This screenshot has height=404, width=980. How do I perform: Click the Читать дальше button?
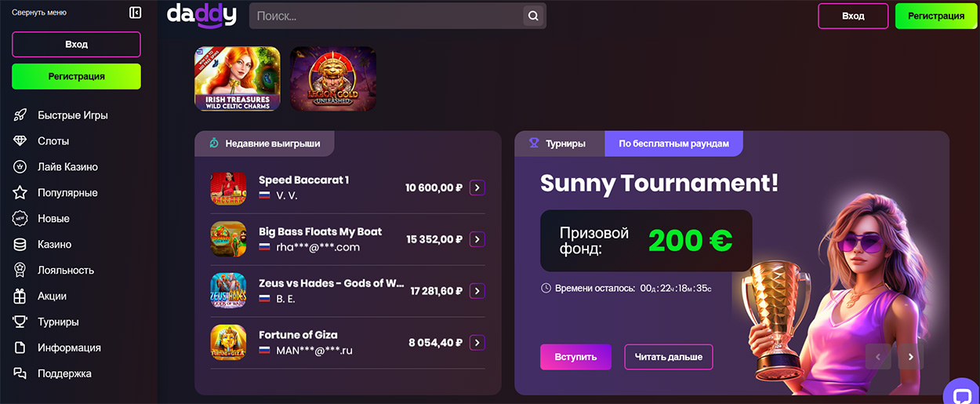tap(668, 357)
